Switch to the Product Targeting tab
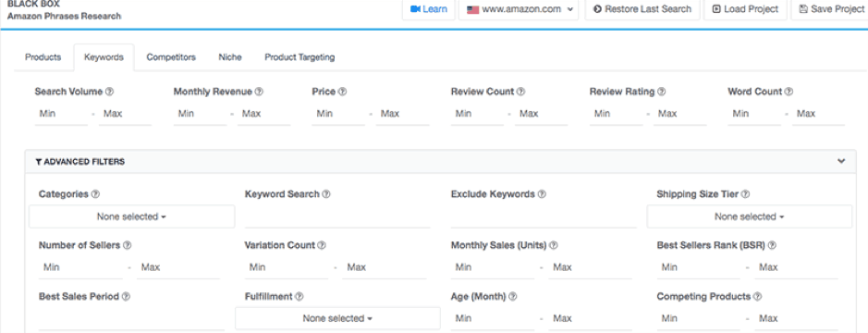The height and width of the screenshot is (333, 868). [x=300, y=57]
